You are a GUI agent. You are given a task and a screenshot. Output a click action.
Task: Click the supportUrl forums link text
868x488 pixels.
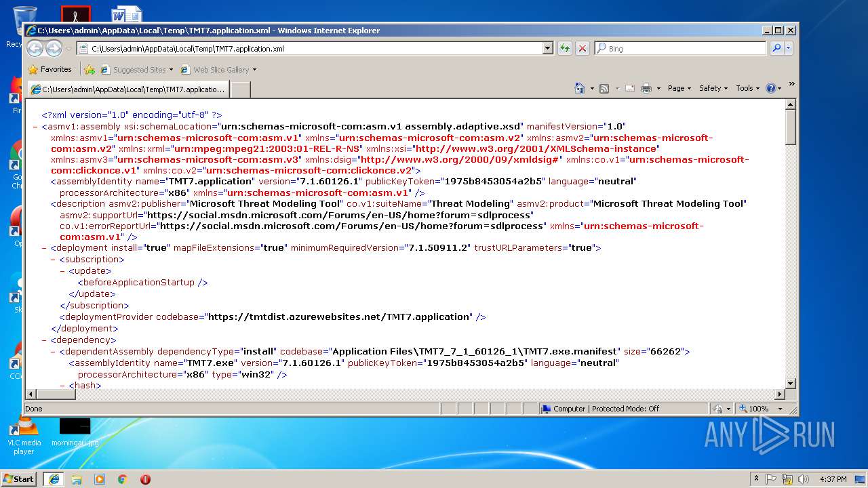pos(340,216)
